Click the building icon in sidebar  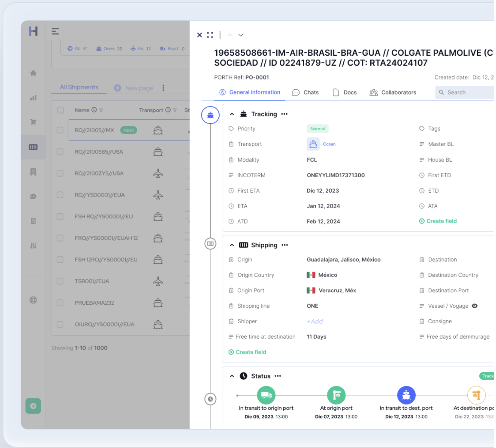pyautogui.click(x=33, y=172)
